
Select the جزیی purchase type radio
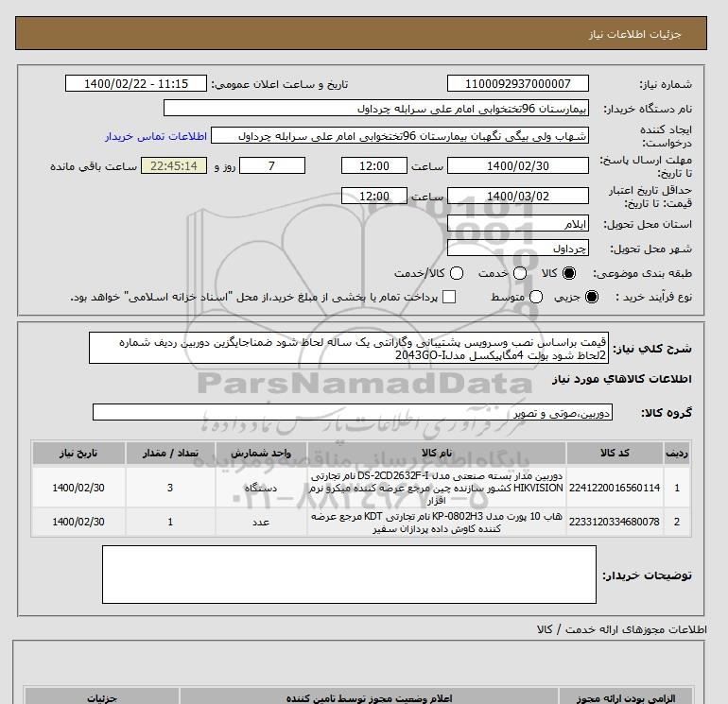[x=592, y=297]
